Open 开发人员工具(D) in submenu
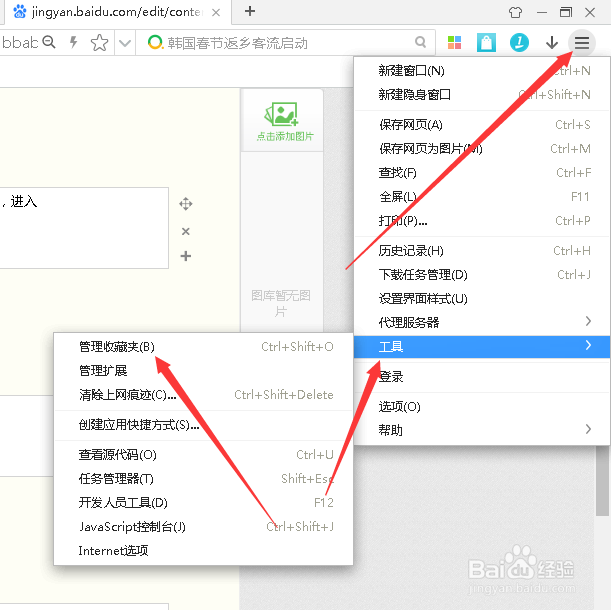This screenshot has height=610, width=611. coord(203,503)
